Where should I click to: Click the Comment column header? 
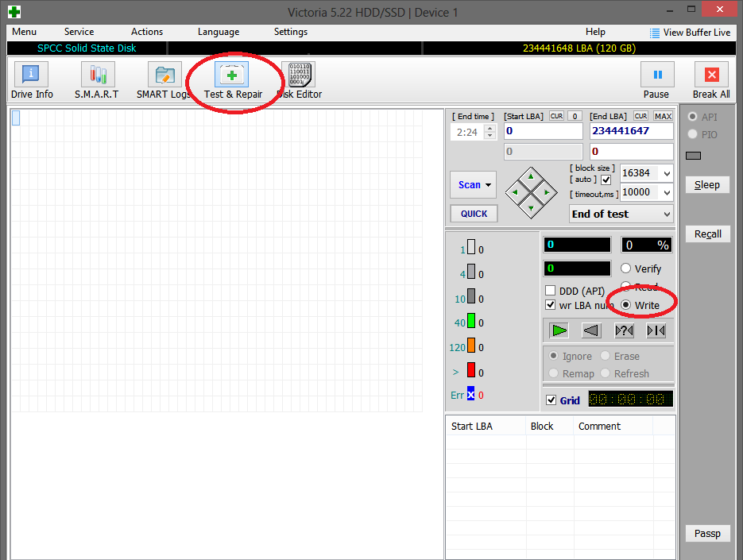613,426
